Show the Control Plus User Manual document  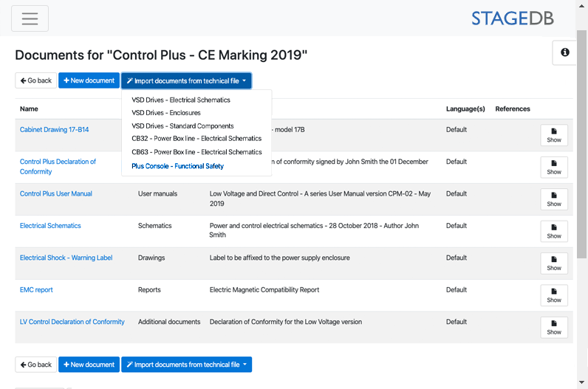(554, 199)
